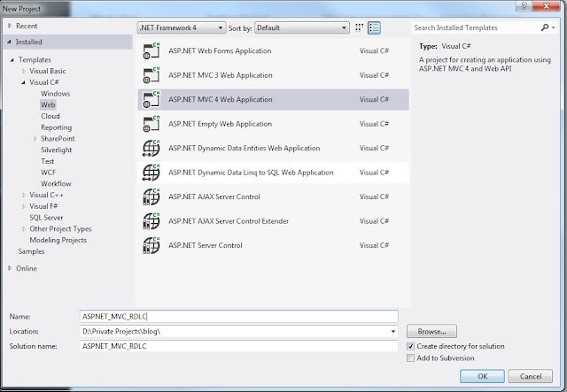Screen dimensions: 567x392
Task: Select SQL Server templates
Action: pyautogui.click(x=46, y=218)
